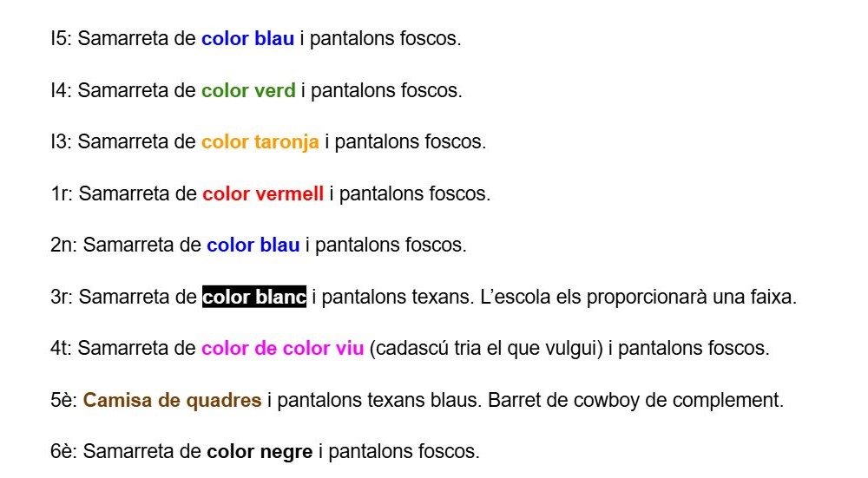Click the "3r:" line label

(62, 298)
